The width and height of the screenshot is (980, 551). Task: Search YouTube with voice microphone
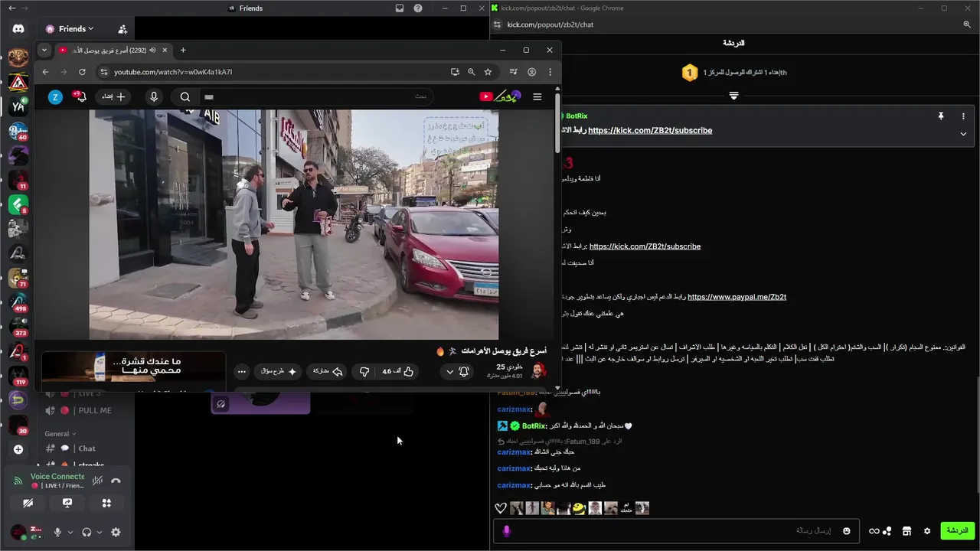pyautogui.click(x=154, y=96)
